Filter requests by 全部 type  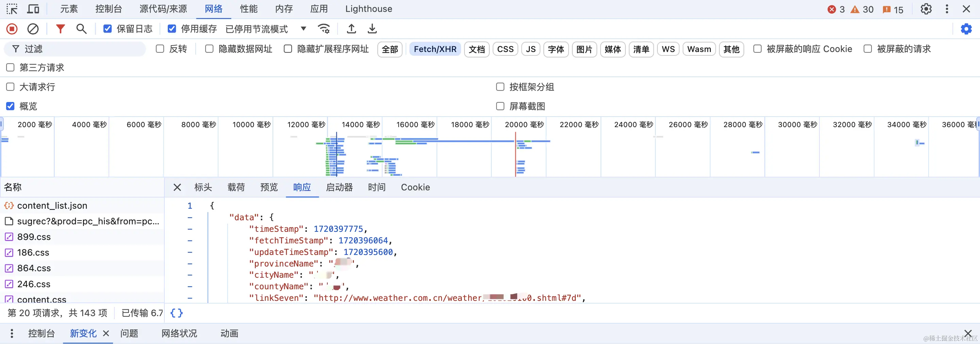[390, 49]
